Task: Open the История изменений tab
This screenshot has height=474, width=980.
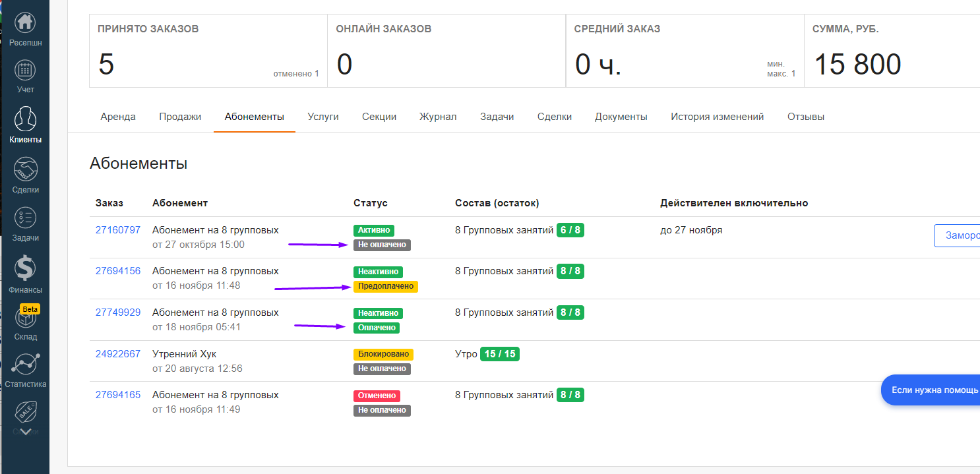Action: click(717, 117)
